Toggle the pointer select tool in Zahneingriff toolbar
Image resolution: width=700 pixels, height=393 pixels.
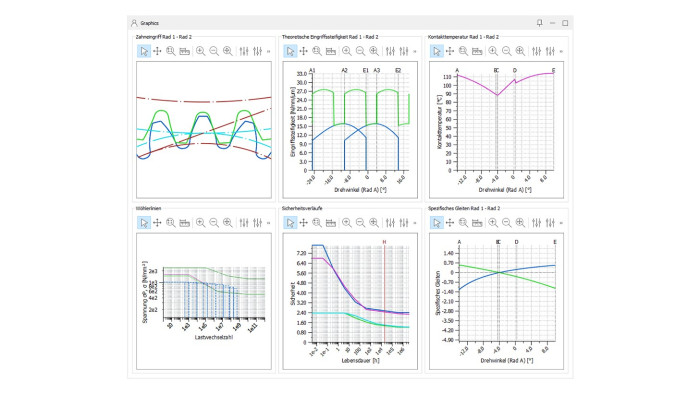tap(144, 51)
